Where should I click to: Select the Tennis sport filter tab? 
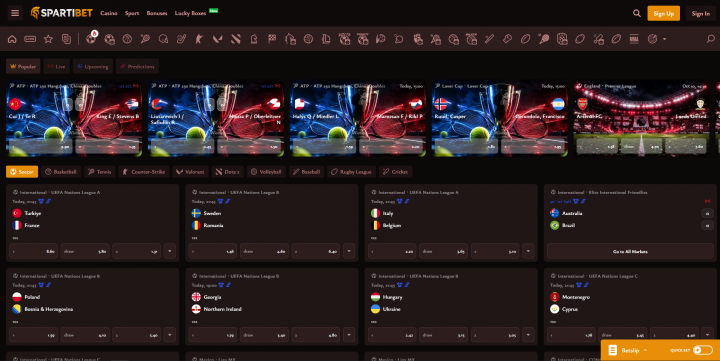(x=100, y=172)
